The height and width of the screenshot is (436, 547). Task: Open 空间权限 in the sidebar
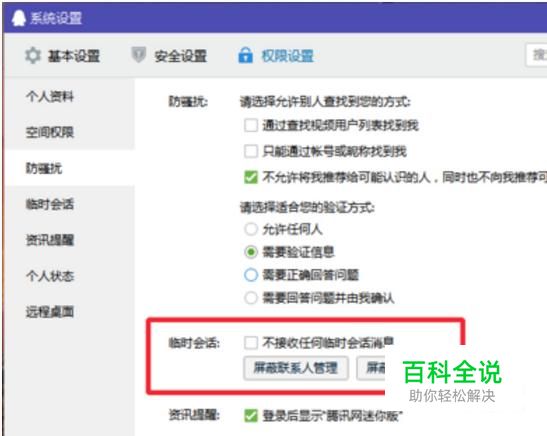click(x=50, y=132)
